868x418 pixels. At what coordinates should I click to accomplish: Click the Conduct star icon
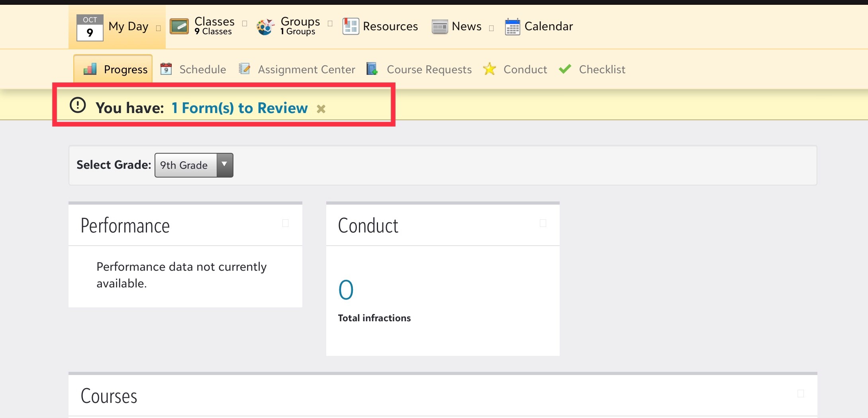point(489,69)
